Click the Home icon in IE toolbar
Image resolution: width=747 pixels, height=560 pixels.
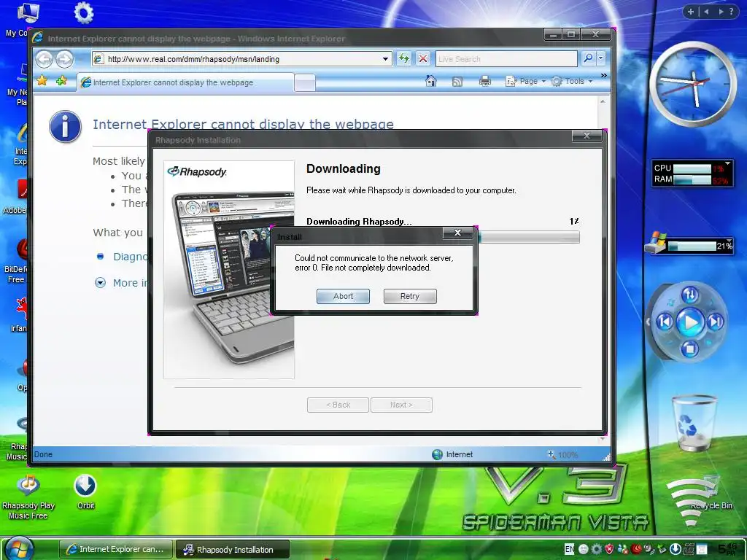(x=430, y=81)
